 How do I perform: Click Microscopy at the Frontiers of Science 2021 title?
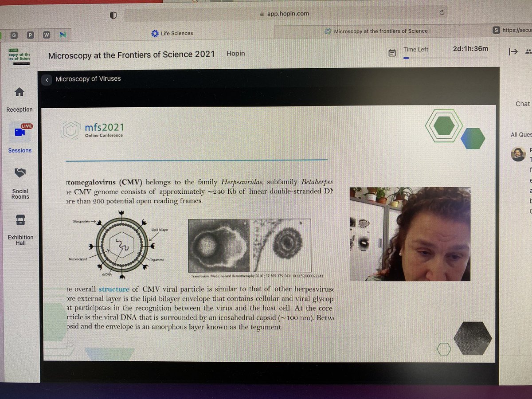[131, 55]
